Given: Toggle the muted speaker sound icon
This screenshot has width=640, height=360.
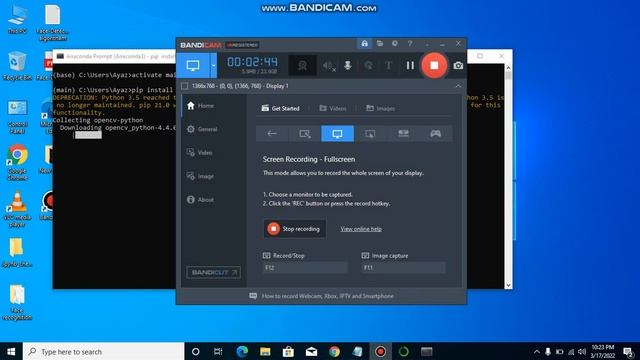Looking at the screenshot, I should 328,66.
